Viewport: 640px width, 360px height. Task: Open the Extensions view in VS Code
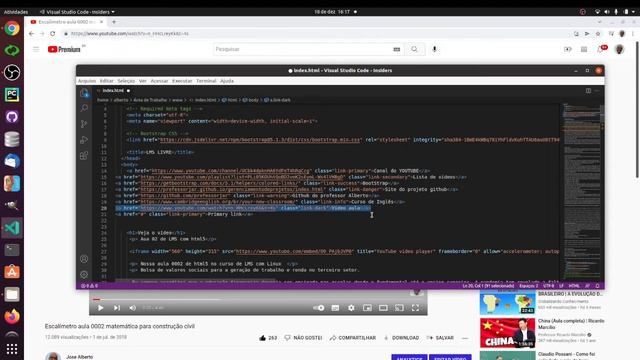pyautogui.click(x=84, y=156)
